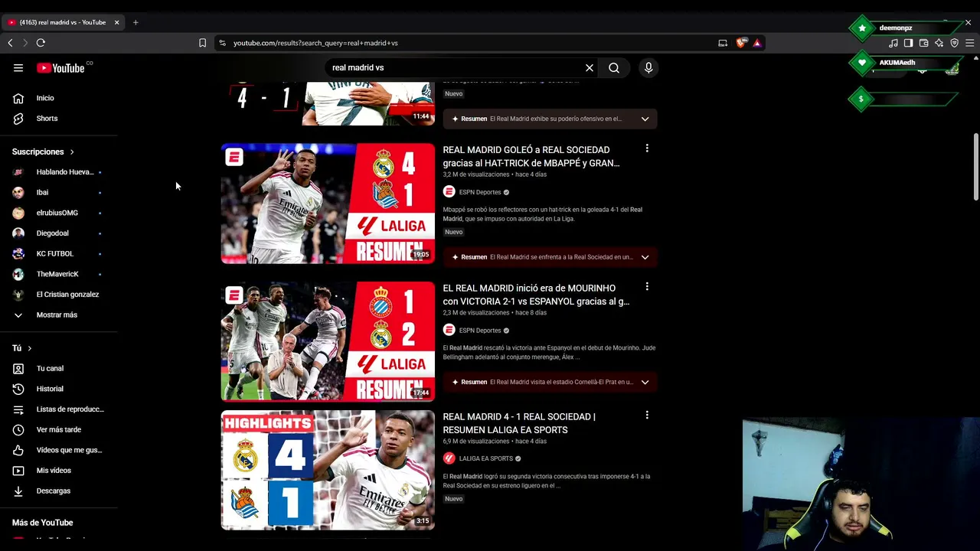Open the Leo AI sparkle icon
This screenshot has width=980, height=551.
[x=939, y=43]
